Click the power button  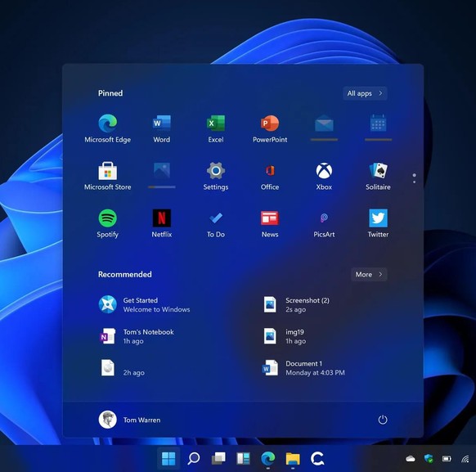click(383, 420)
